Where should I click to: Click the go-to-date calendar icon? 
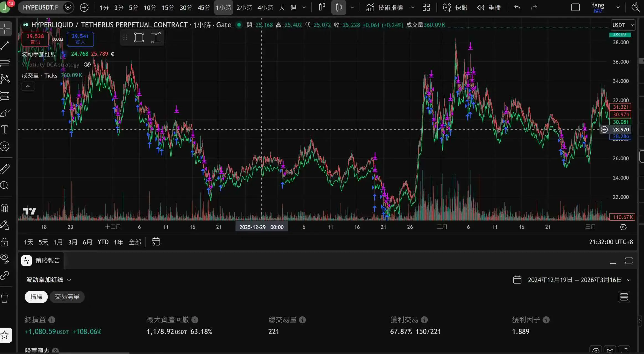click(156, 242)
